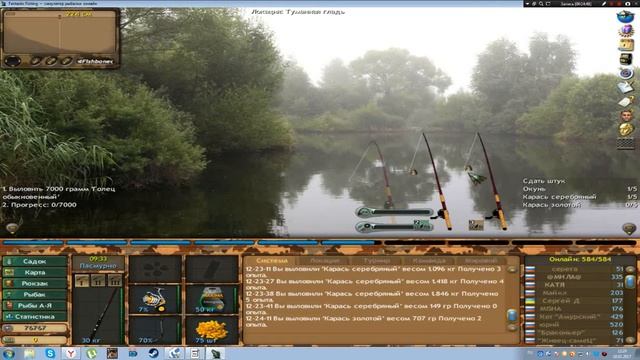The height and width of the screenshot is (360, 640).
Task: Click the magnifier icon in recording toolbar
Action: (541, 3)
